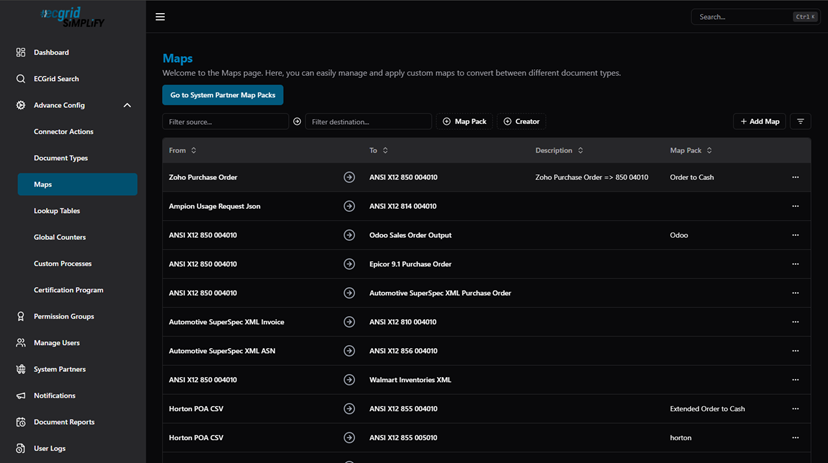The image size is (828, 463).
Task: Open Custom Processes in sidebar
Action: (x=62, y=263)
